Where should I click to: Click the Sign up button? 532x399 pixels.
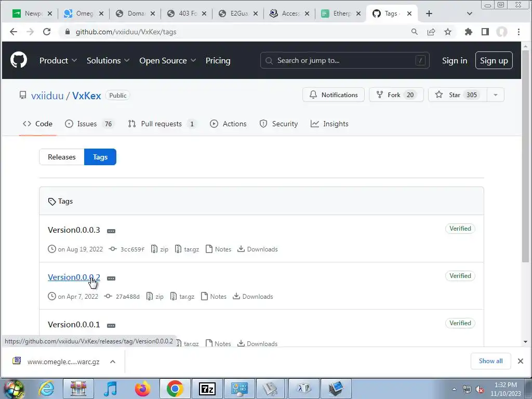(494, 60)
